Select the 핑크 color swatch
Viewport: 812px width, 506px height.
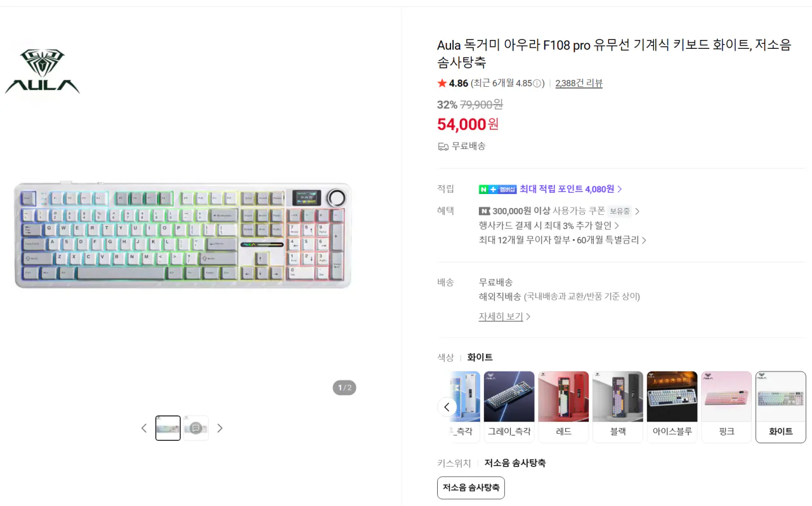pyautogui.click(x=726, y=406)
